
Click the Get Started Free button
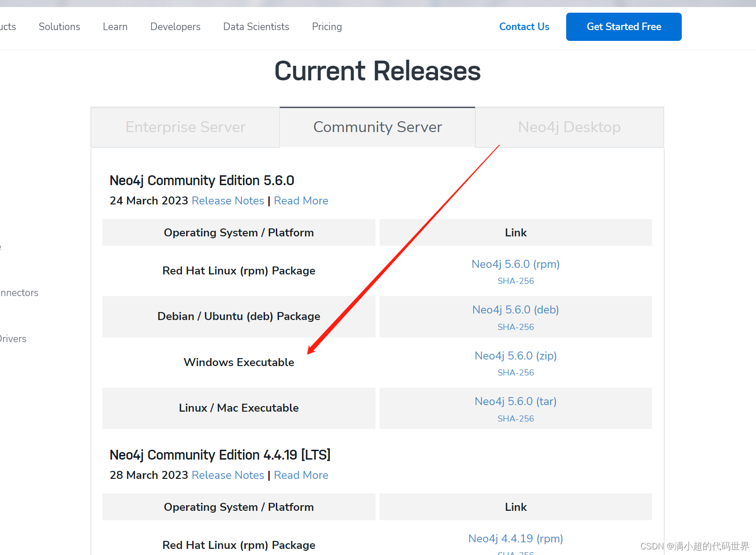tap(624, 27)
